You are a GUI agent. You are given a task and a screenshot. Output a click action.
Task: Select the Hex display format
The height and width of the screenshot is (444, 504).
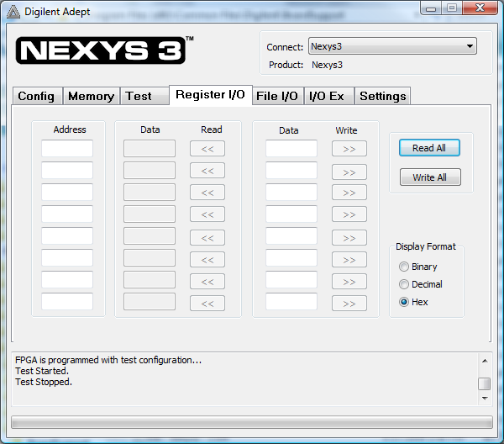(404, 302)
